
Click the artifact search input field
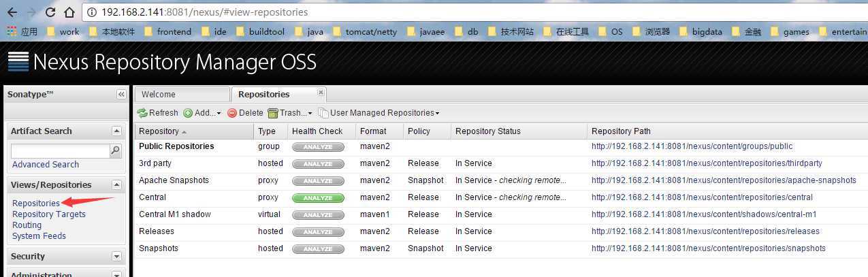coord(60,151)
